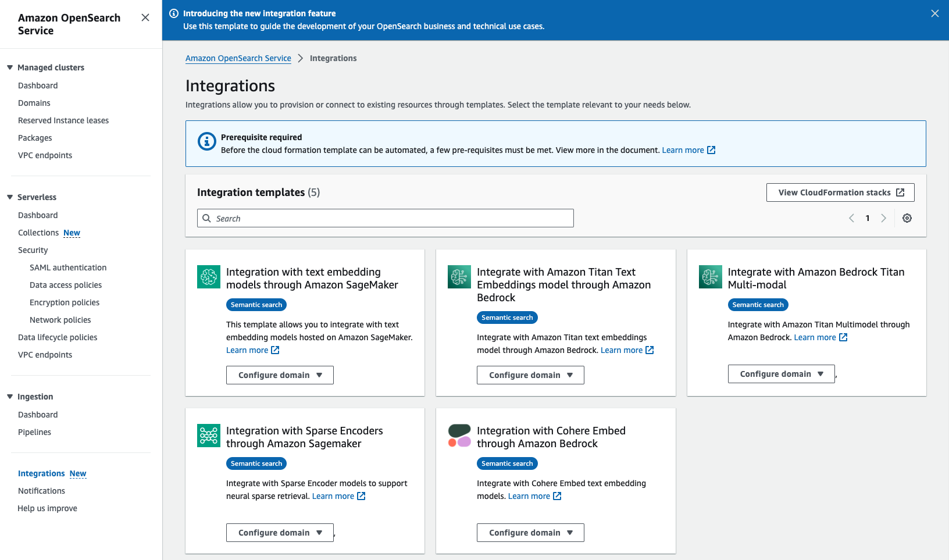This screenshot has width=949, height=560.
Task: Open Packages in the sidebar
Action: (35, 138)
